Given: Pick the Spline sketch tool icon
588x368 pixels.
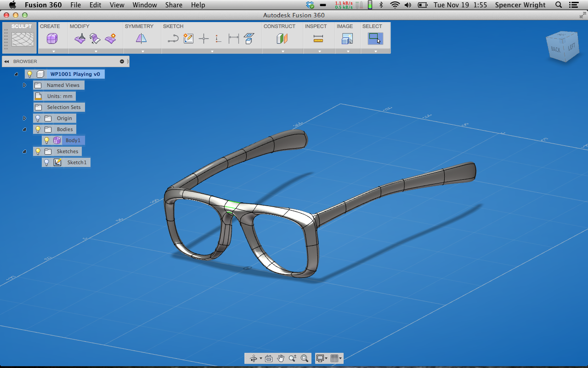Looking at the screenshot, I should (x=173, y=39).
